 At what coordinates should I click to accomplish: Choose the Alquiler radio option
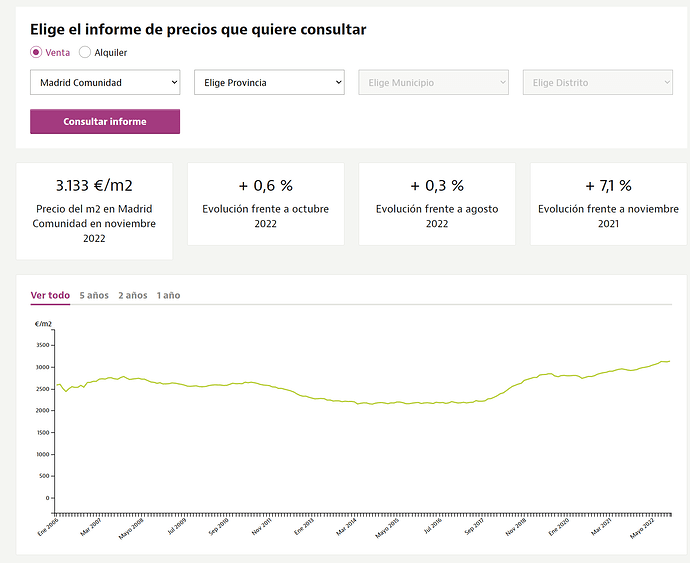[85, 52]
